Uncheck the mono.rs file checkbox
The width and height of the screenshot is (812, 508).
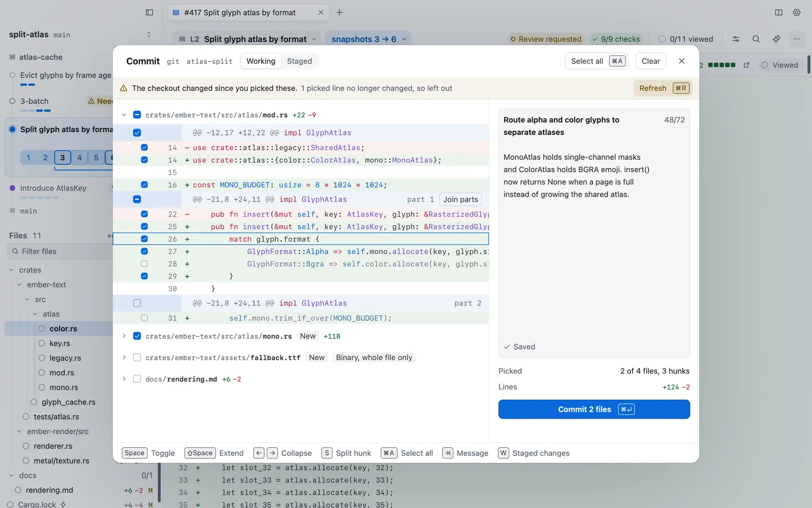(137, 336)
